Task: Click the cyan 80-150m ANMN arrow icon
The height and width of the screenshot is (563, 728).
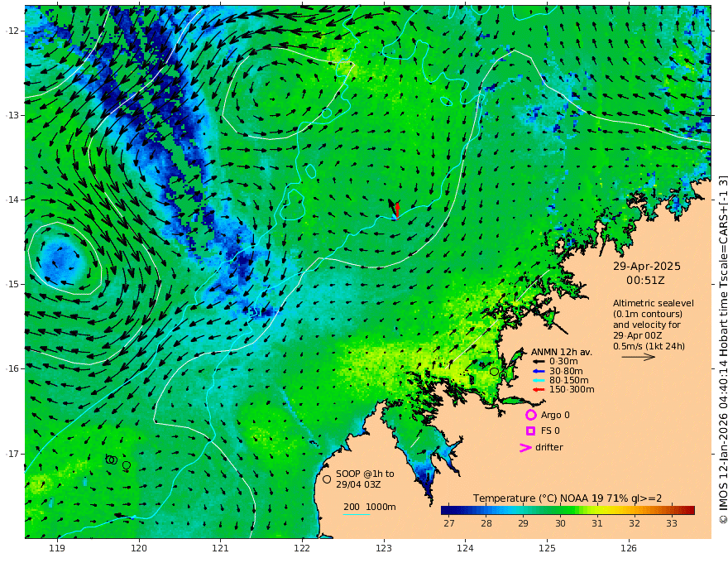Action: pyautogui.click(x=539, y=381)
